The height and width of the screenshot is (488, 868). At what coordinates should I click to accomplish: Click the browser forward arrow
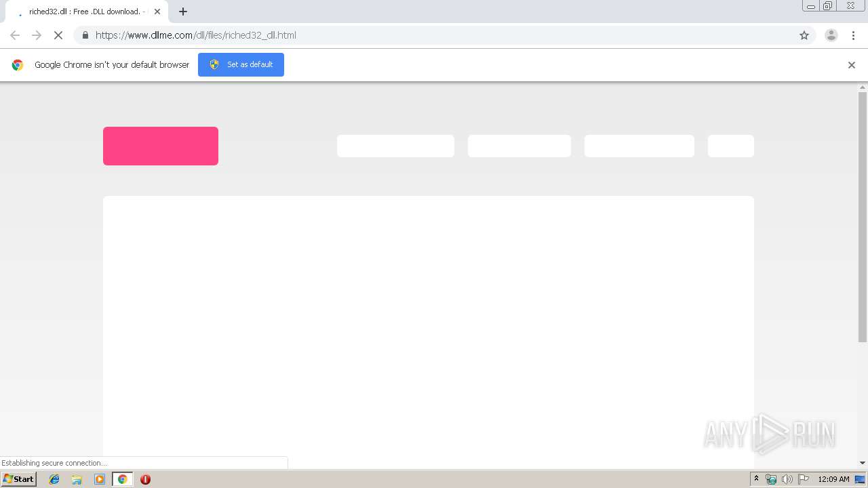[x=37, y=35]
